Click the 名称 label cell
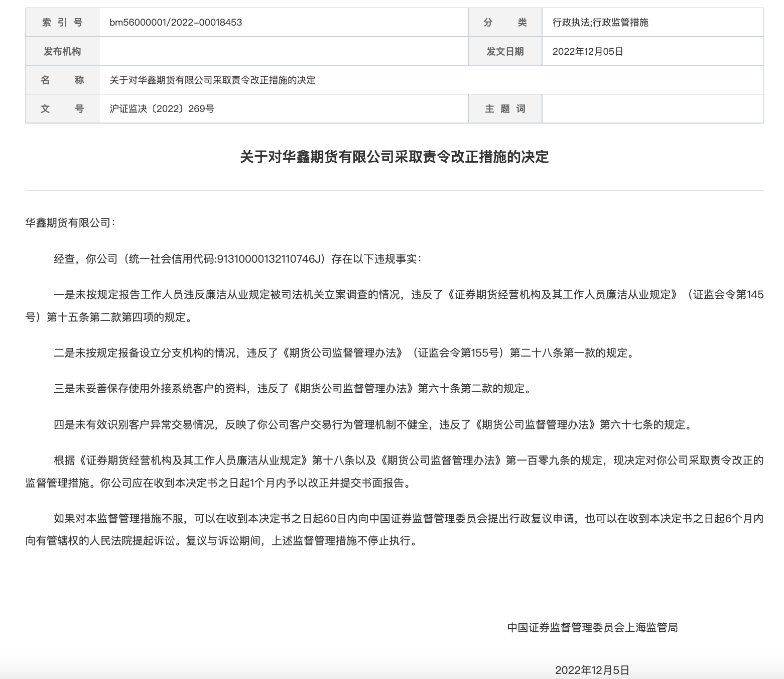This screenshot has width=784, height=679. (x=62, y=80)
